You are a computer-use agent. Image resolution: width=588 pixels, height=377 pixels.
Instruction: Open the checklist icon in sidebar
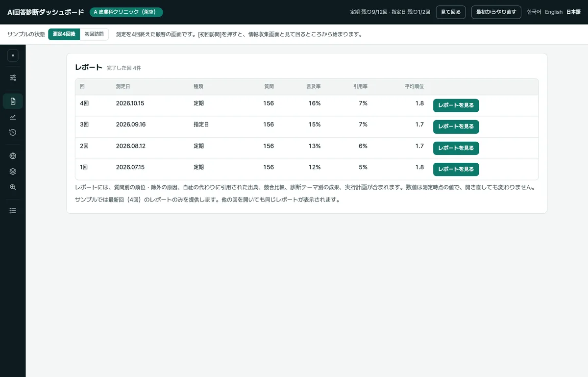coord(13,210)
